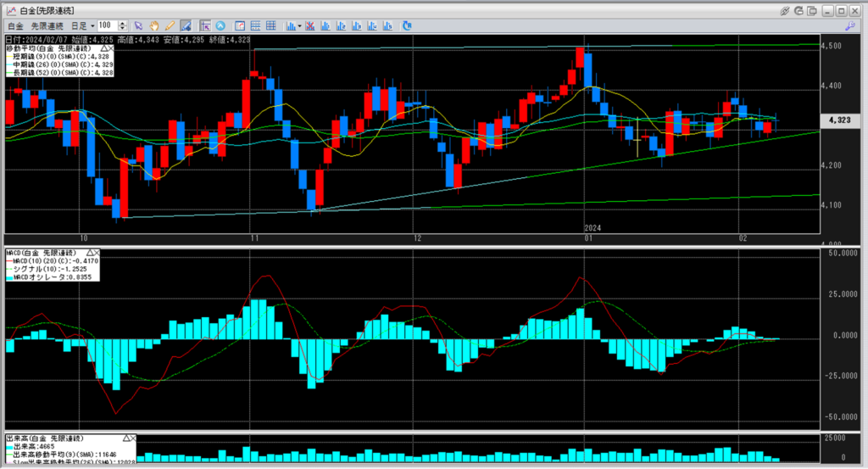
Task: Select the hand pan tool
Action: point(154,26)
